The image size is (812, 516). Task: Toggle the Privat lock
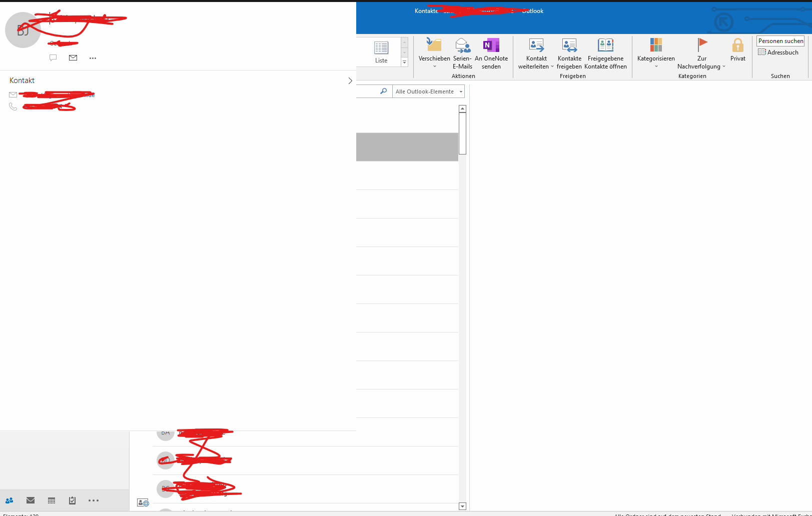[x=738, y=50]
